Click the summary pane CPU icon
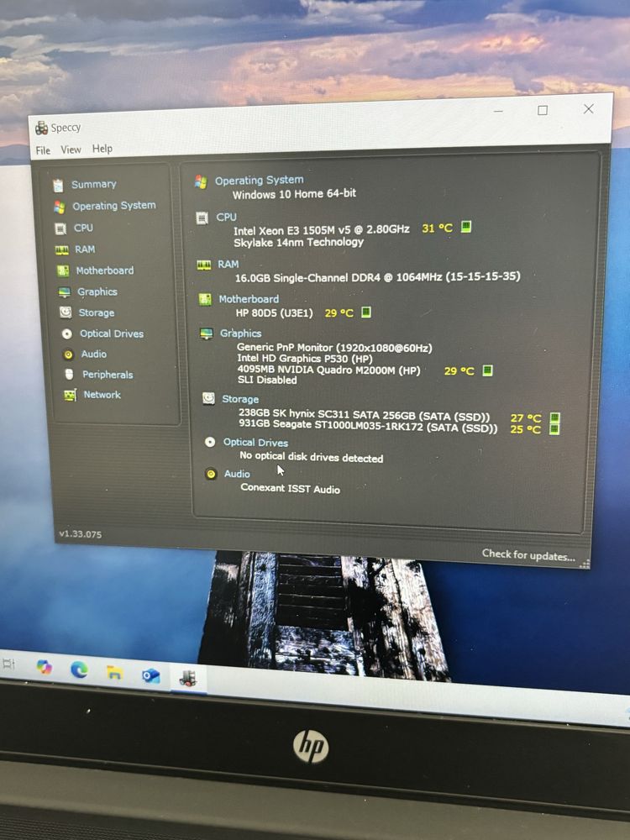630x840 pixels. pyautogui.click(x=202, y=218)
